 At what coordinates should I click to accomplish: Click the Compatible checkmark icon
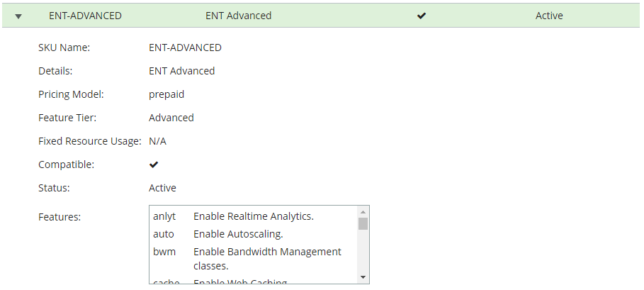[154, 164]
